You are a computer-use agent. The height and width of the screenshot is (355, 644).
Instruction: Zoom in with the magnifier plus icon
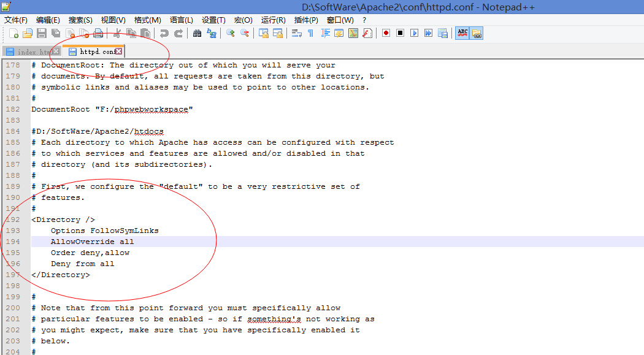click(x=231, y=33)
